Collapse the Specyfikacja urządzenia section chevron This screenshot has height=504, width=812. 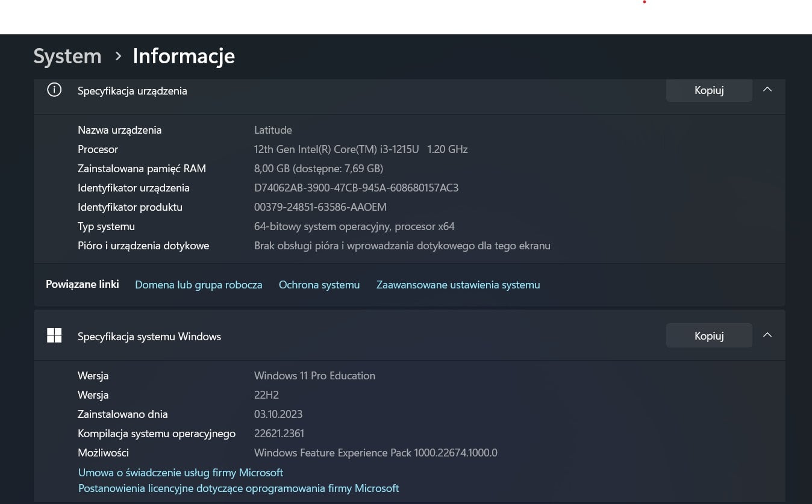[x=767, y=89]
